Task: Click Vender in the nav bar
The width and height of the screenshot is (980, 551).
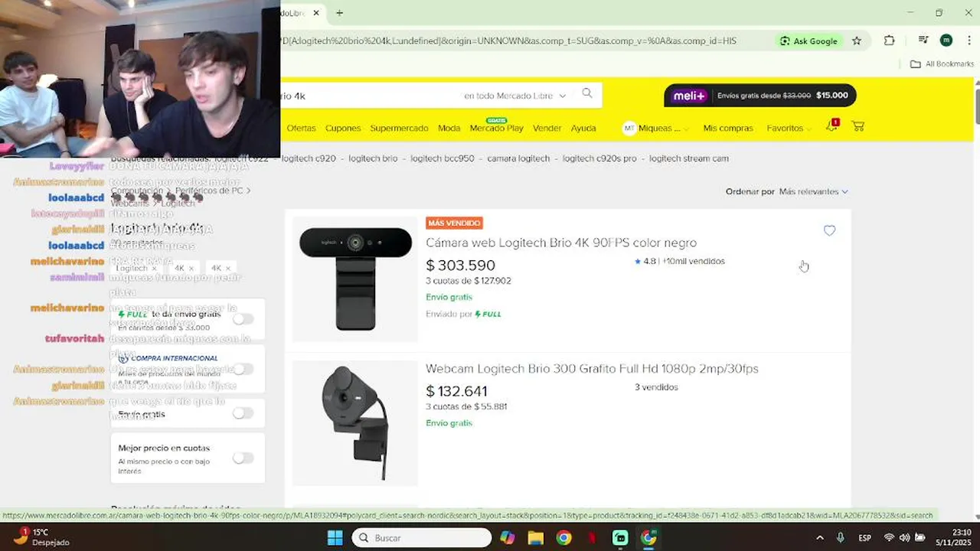Action: point(547,128)
